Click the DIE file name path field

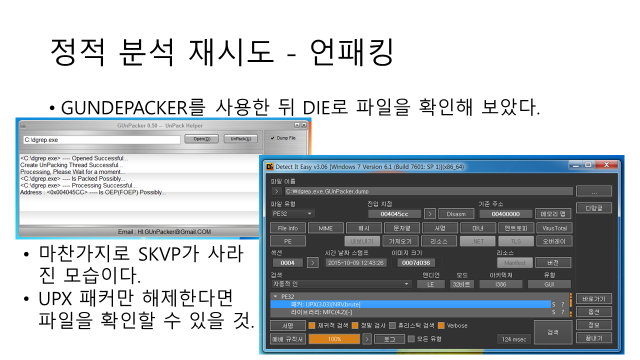pyautogui.click(x=429, y=191)
